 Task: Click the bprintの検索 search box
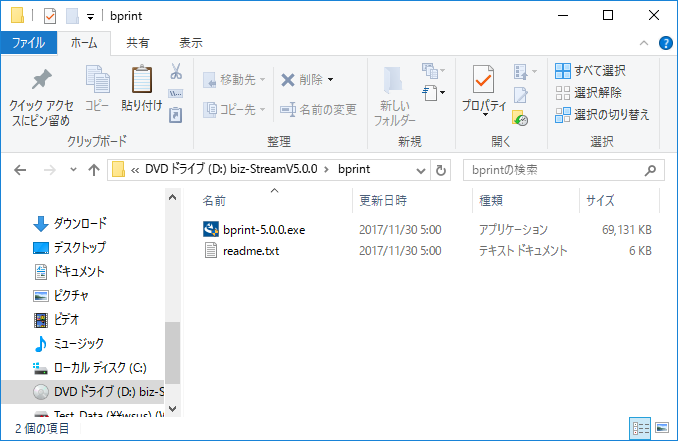(x=555, y=169)
